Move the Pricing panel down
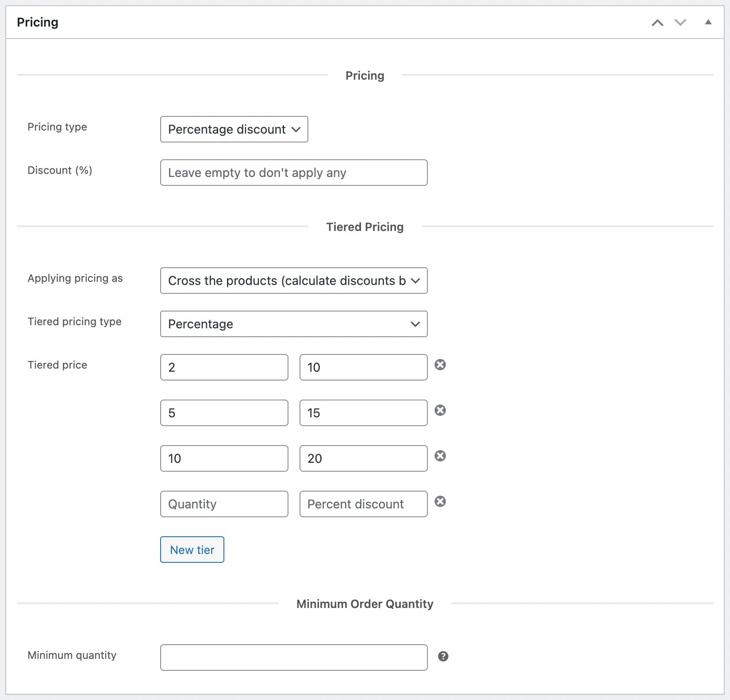The height and width of the screenshot is (700, 730). [680, 22]
